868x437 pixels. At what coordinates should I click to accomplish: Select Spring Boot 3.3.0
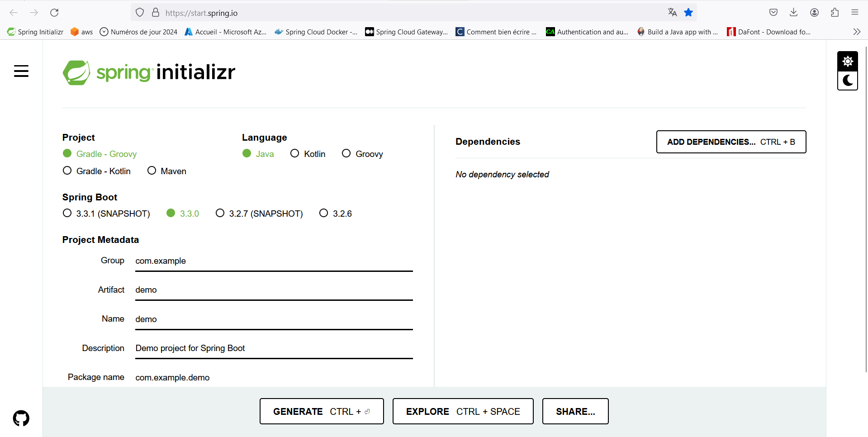tap(183, 214)
